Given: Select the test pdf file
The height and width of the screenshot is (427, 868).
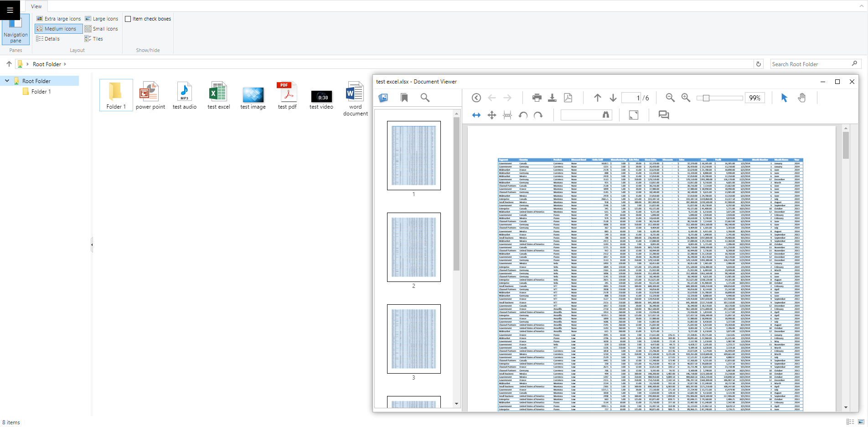Looking at the screenshot, I should click(287, 95).
